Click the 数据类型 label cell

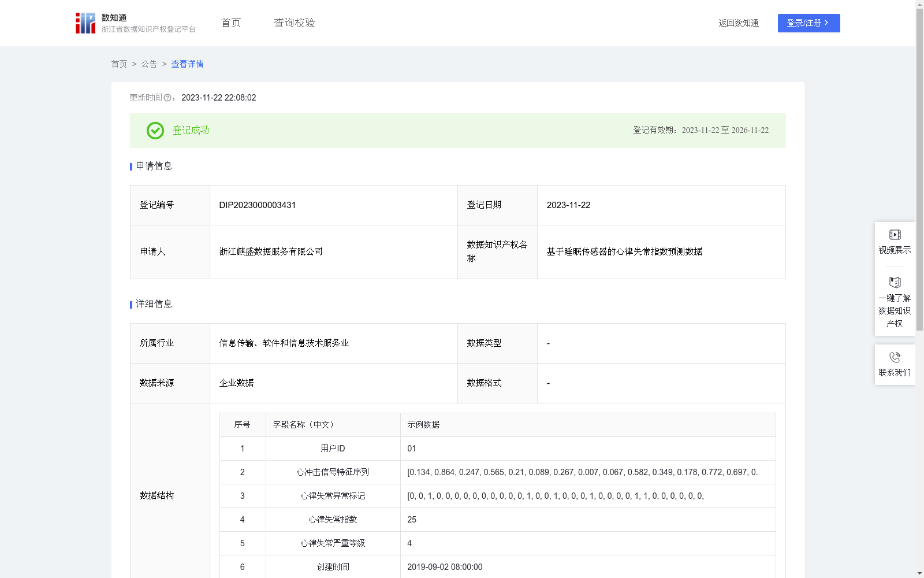(x=497, y=343)
